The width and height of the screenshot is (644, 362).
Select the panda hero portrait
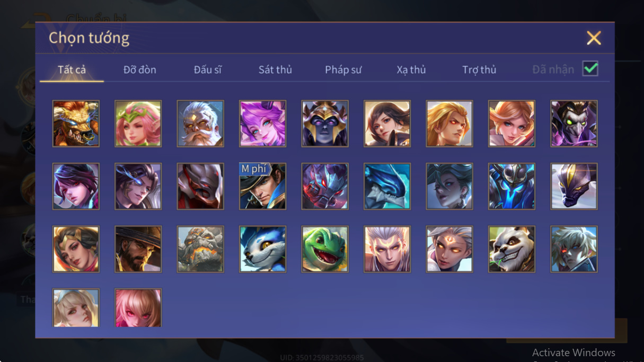click(511, 249)
